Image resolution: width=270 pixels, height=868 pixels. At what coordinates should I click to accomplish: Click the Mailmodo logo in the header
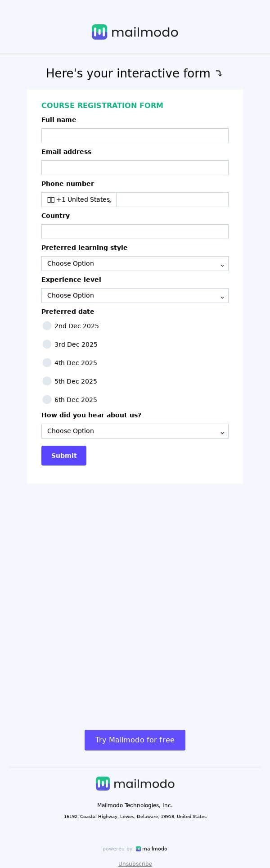tap(135, 32)
